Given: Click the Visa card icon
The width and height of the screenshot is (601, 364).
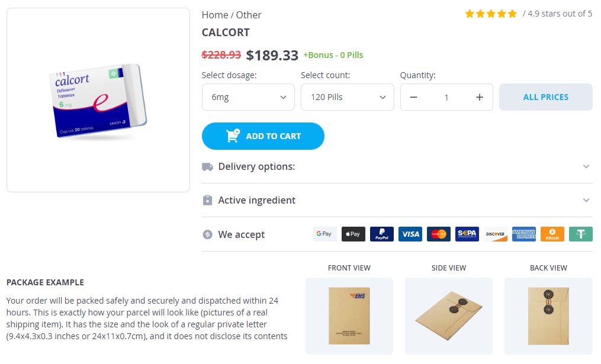Looking at the screenshot, I should coord(410,234).
